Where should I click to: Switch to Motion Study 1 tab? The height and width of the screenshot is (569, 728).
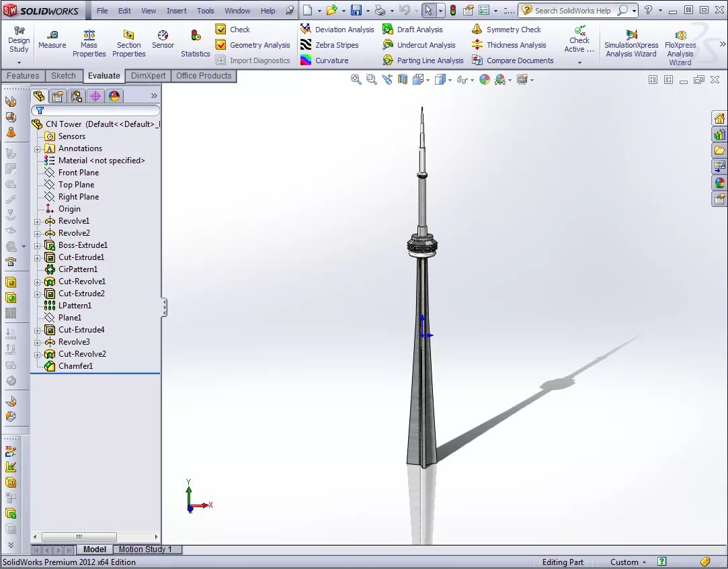(x=145, y=550)
